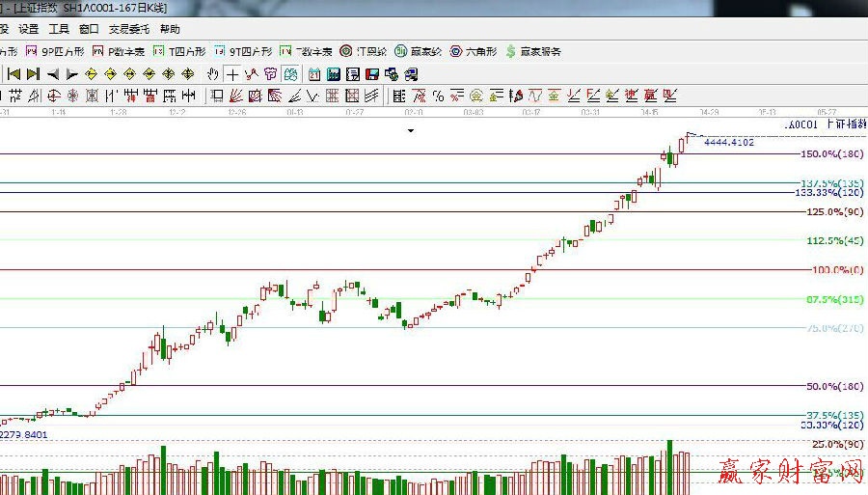
Task: Open the T四方形 tool
Action: [x=179, y=51]
